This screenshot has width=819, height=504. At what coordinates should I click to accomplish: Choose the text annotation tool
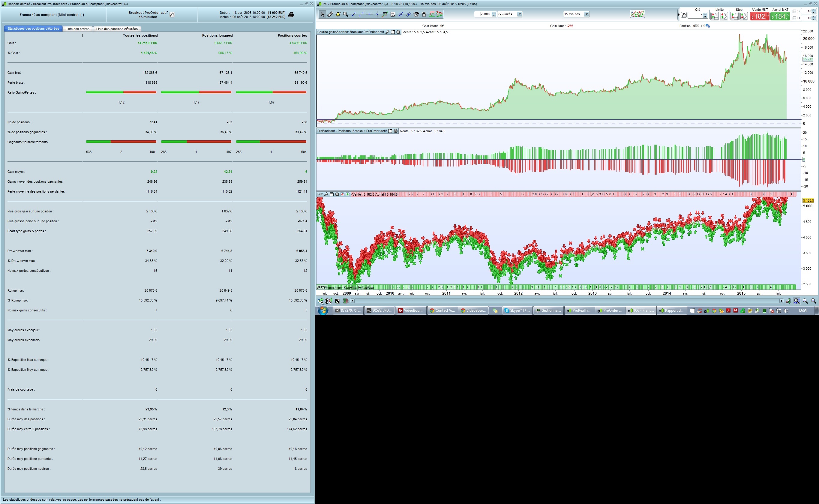point(393,14)
